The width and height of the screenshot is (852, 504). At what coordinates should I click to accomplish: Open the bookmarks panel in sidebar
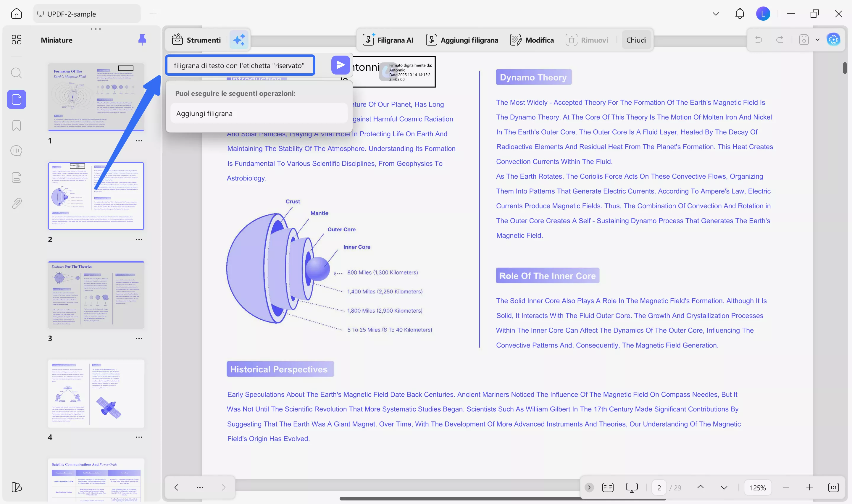[x=16, y=125]
